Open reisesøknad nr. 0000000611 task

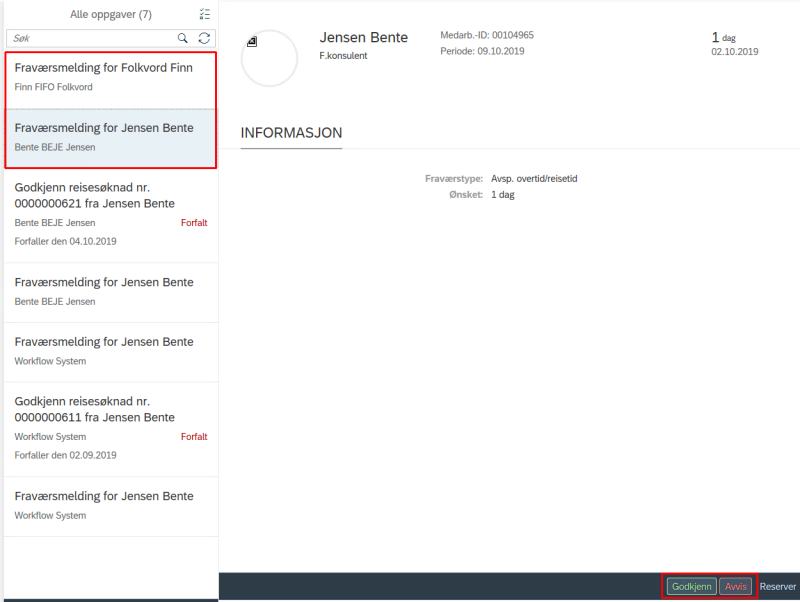tap(111, 430)
